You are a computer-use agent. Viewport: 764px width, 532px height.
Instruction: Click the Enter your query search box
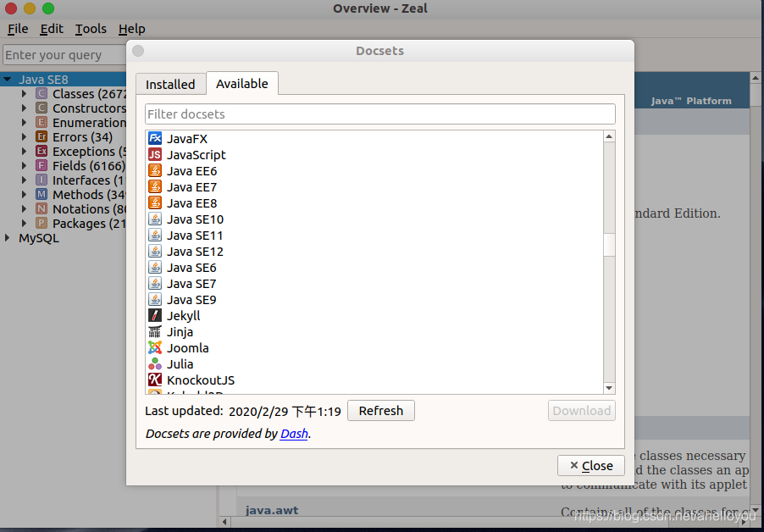point(64,54)
